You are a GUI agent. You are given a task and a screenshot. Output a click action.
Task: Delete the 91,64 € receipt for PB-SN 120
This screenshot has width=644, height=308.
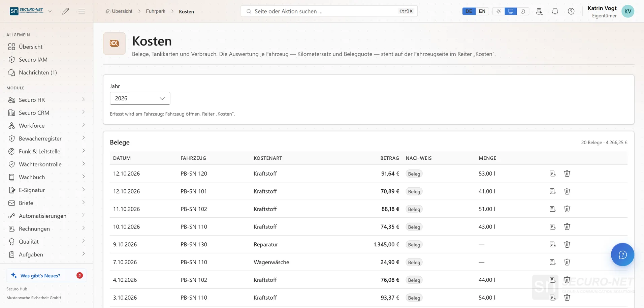click(567, 174)
